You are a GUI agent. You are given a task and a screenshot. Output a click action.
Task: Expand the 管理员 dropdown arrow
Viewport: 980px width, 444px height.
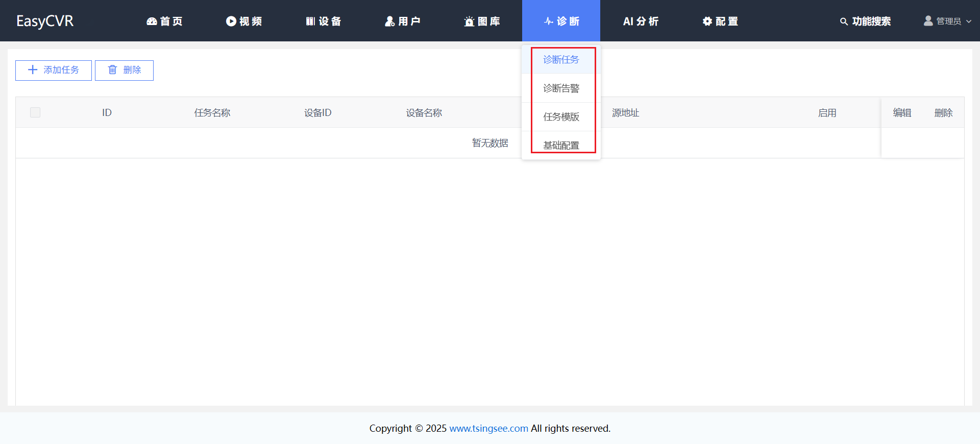click(969, 21)
